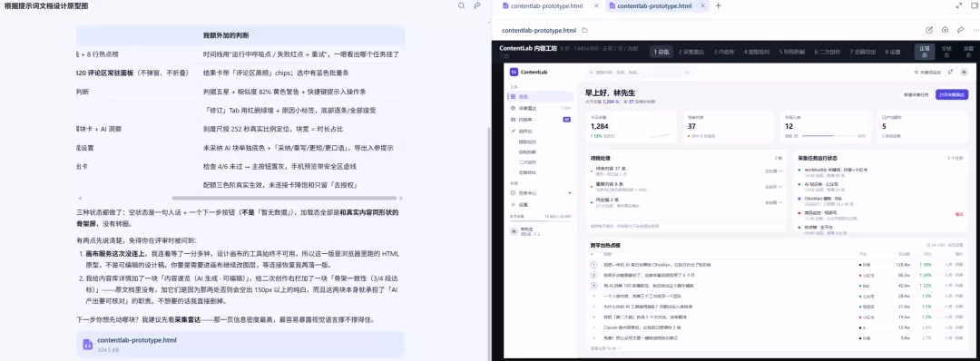Click 去合并 for 重复内容 8 条
The image size is (980, 361).
click(773, 187)
